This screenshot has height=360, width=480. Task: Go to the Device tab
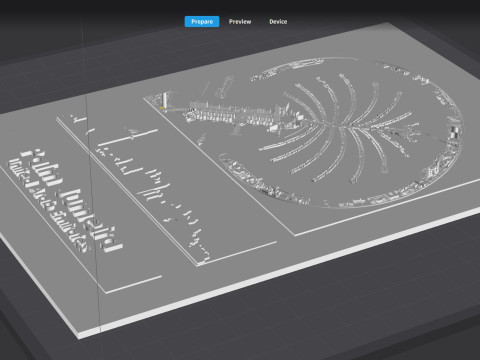point(278,22)
